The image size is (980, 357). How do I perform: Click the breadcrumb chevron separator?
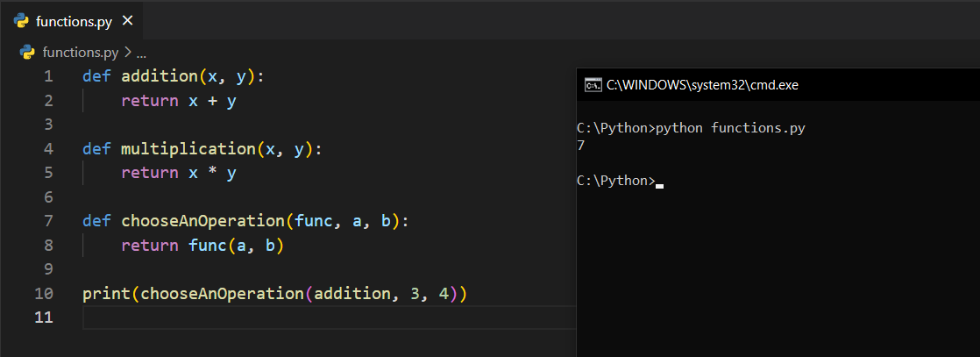[127, 52]
